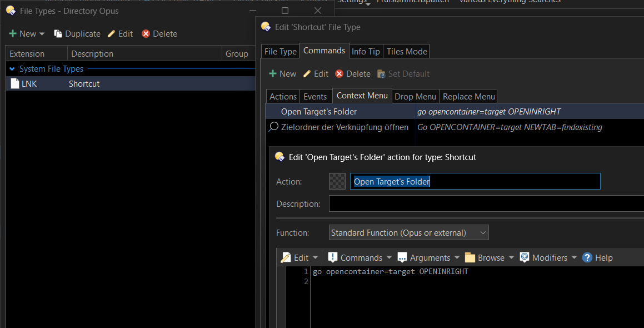Image resolution: width=644 pixels, height=328 pixels.
Task: Open the Help icon in the editor toolbar
Action: point(587,257)
